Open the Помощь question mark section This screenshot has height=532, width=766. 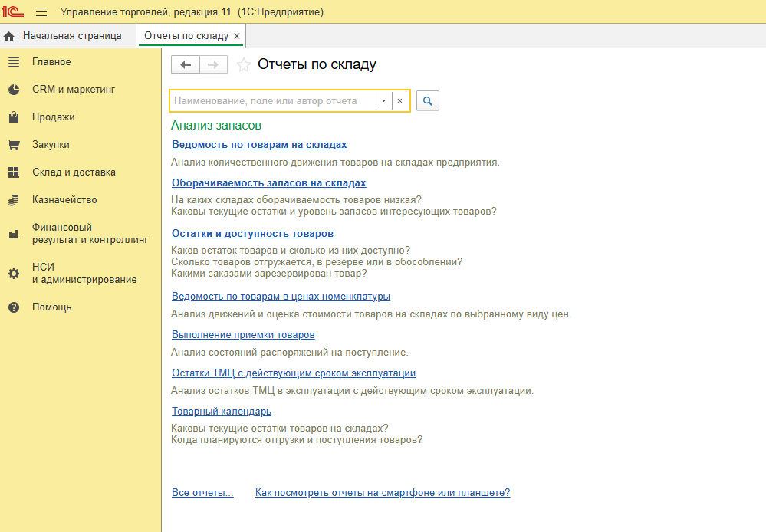click(x=51, y=307)
